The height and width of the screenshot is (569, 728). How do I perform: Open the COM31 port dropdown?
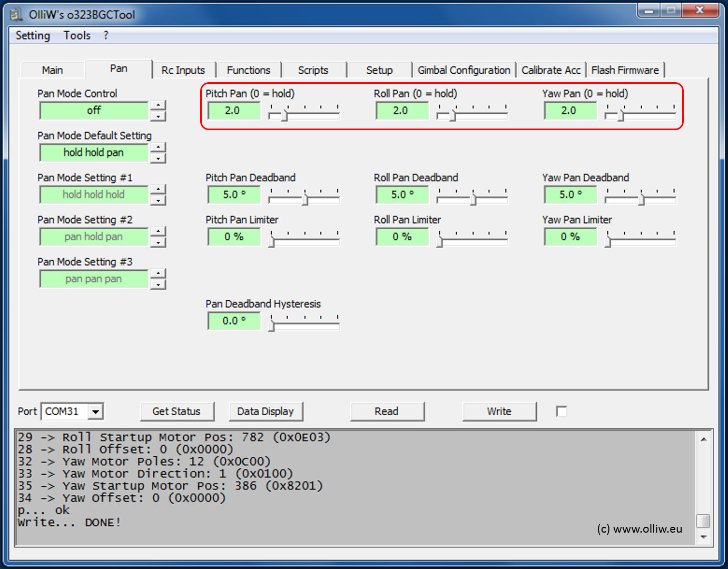pyautogui.click(x=95, y=411)
